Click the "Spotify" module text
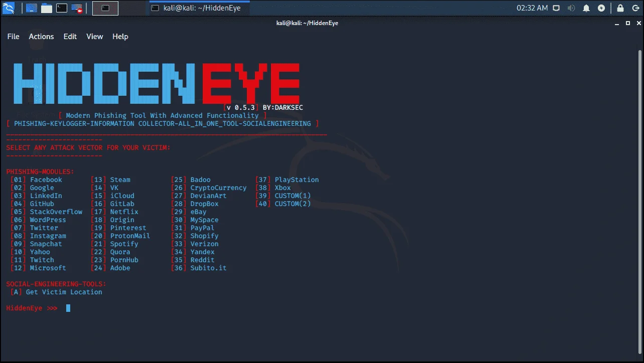 pyautogui.click(x=124, y=244)
